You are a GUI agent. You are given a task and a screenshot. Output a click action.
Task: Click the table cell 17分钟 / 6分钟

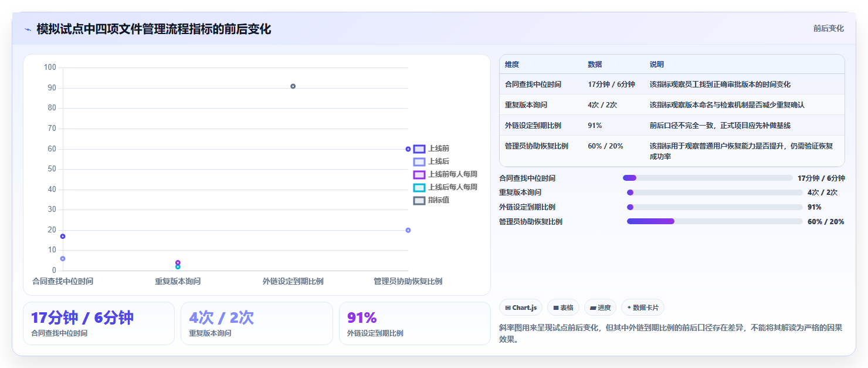[611, 85]
